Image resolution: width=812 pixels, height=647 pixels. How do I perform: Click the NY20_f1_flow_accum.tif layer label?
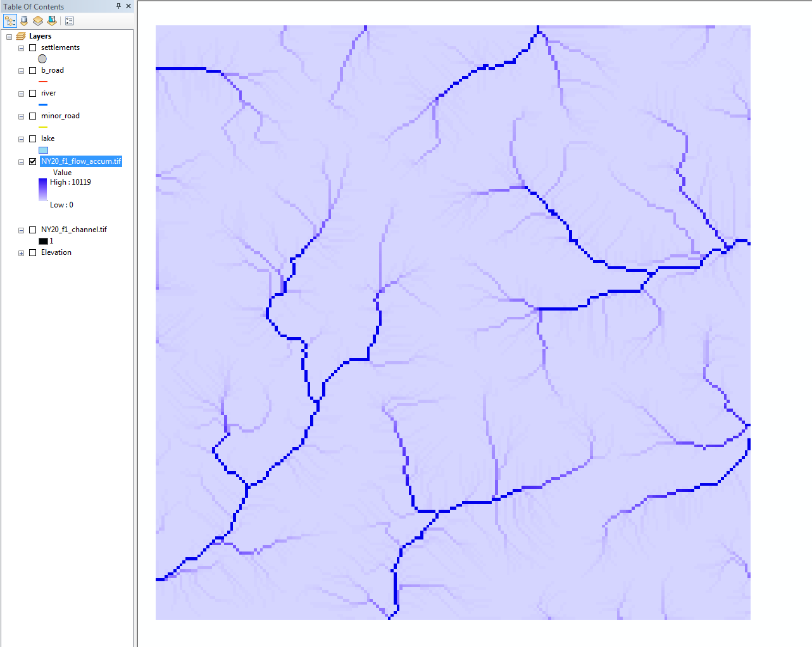click(81, 161)
